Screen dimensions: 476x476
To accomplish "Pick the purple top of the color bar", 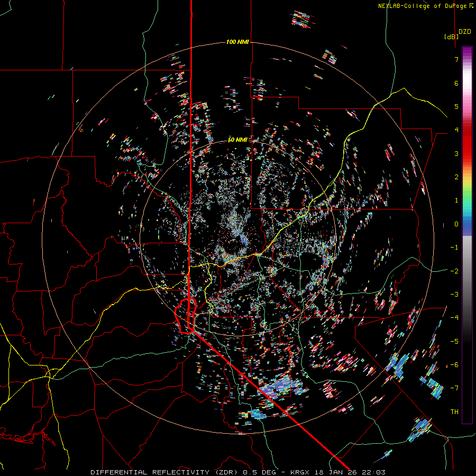I will click(467, 52).
